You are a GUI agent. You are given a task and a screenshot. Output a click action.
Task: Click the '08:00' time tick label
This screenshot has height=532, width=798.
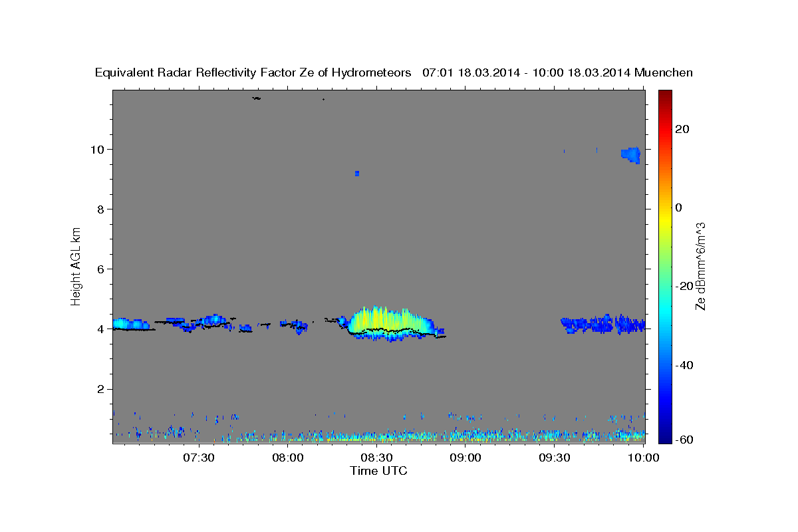pos(287,458)
